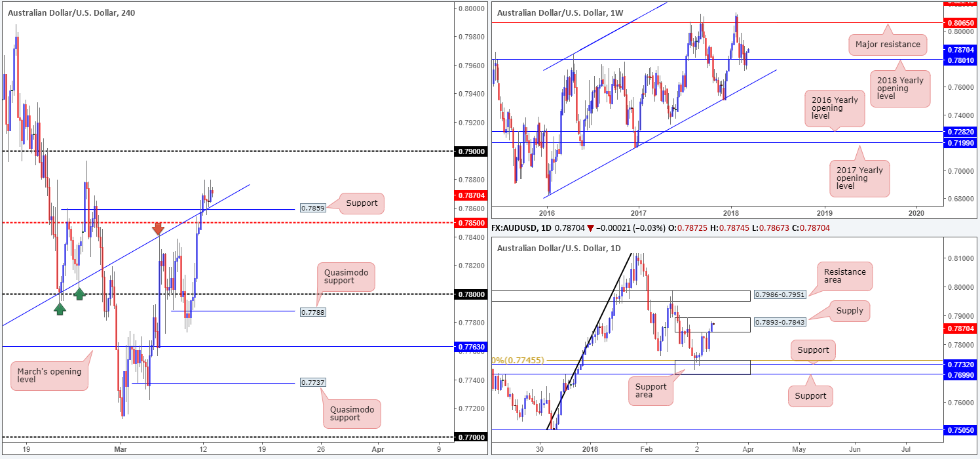This screenshot has height=459, width=980.
Task: Select the 0.7893-0.7843 zone label
Action: coord(779,322)
